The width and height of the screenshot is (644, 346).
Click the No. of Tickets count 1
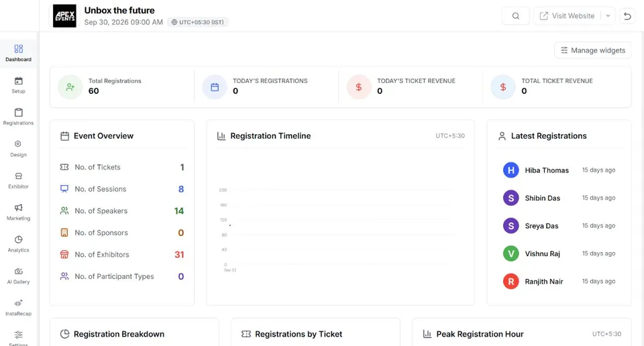tap(182, 168)
